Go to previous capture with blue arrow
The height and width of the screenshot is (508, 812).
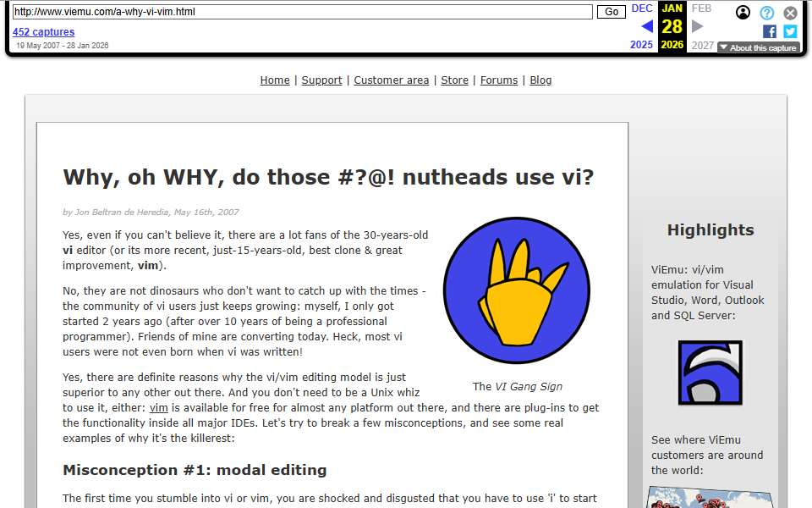pyautogui.click(x=647, y=26)
